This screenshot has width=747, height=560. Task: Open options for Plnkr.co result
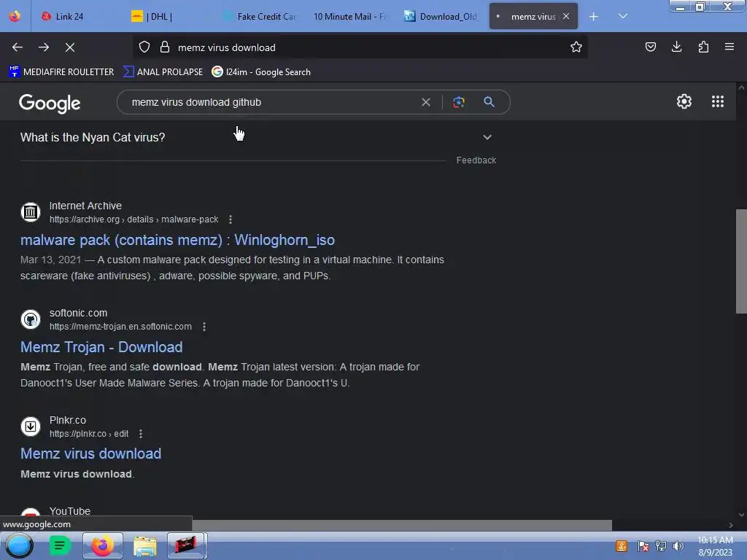[x=141, y=434]
